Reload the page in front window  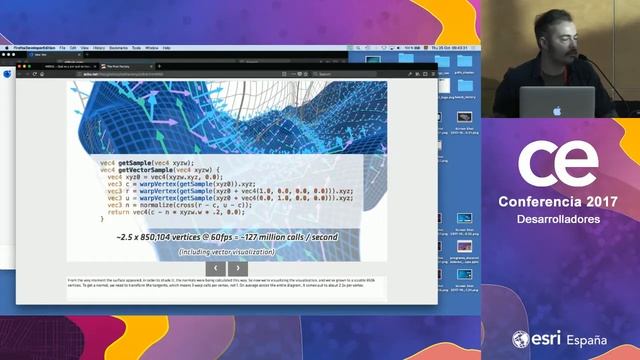coord(35,74)
